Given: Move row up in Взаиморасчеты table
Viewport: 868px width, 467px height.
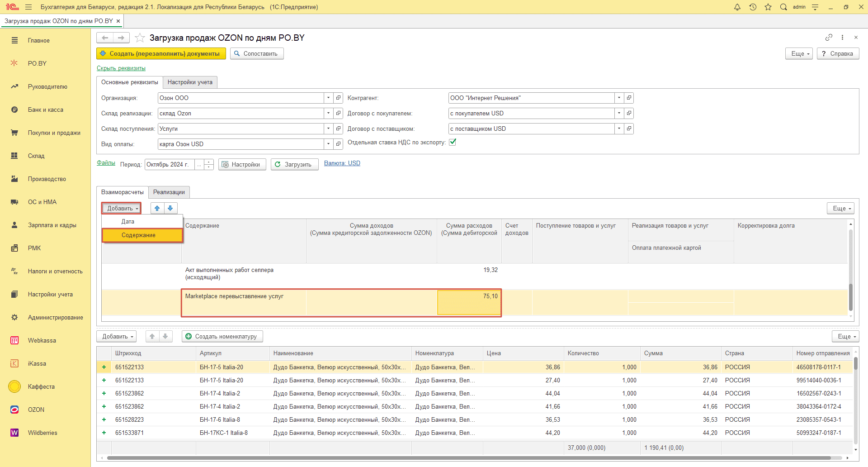Looking at the screenshot, I should 157,208.
